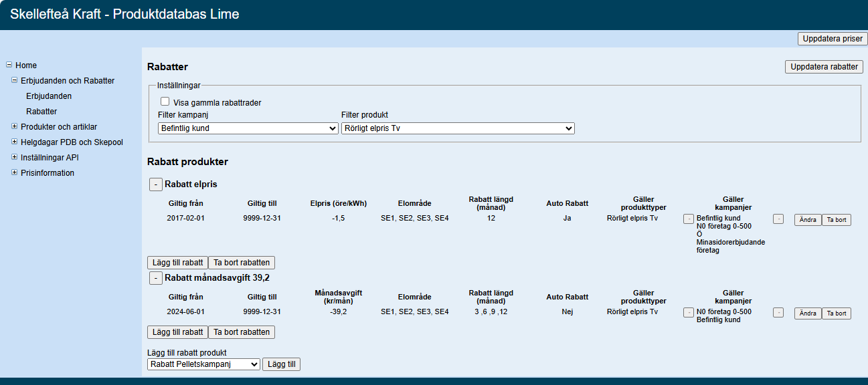Collapse the Home tree node icon
The height and width of the screenshot is (385, 868).
point(9,65)
